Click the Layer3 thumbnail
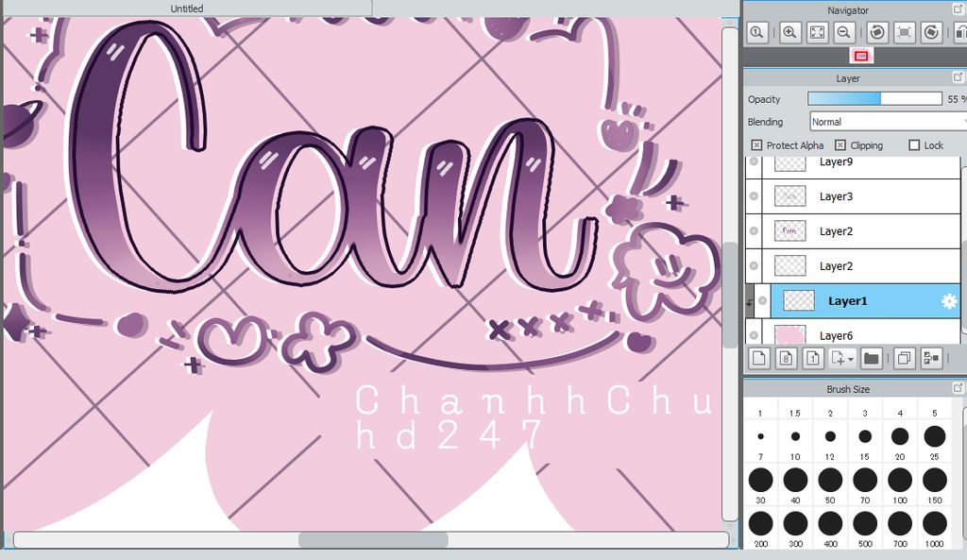 (x=790, y=196)
